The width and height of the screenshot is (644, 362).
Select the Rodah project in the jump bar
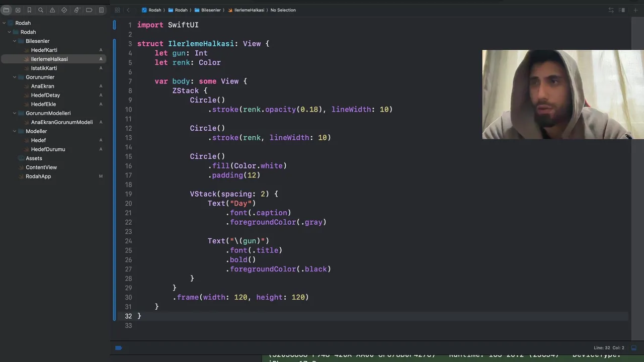pos(151,10)
